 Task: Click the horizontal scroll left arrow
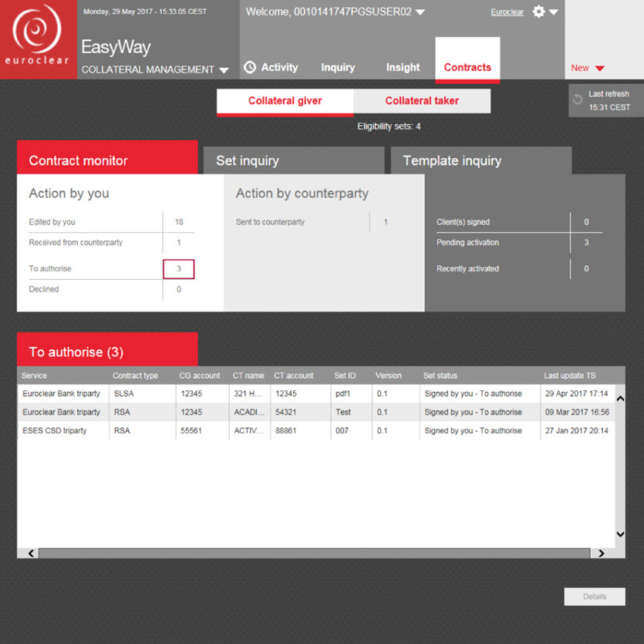click(31, 553)
